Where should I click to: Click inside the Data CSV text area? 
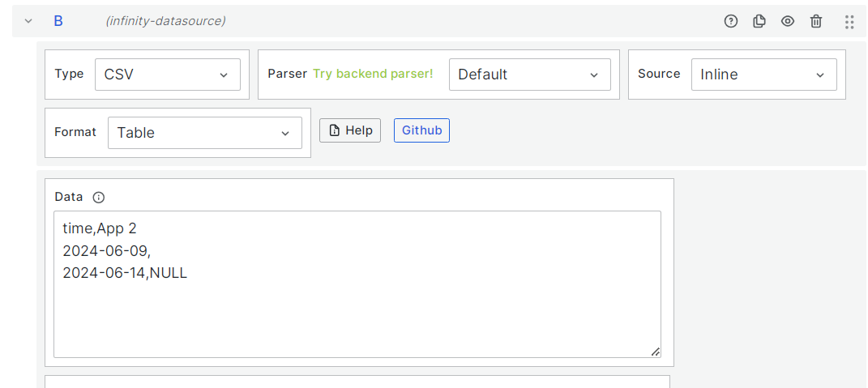[x=357, y=316]
